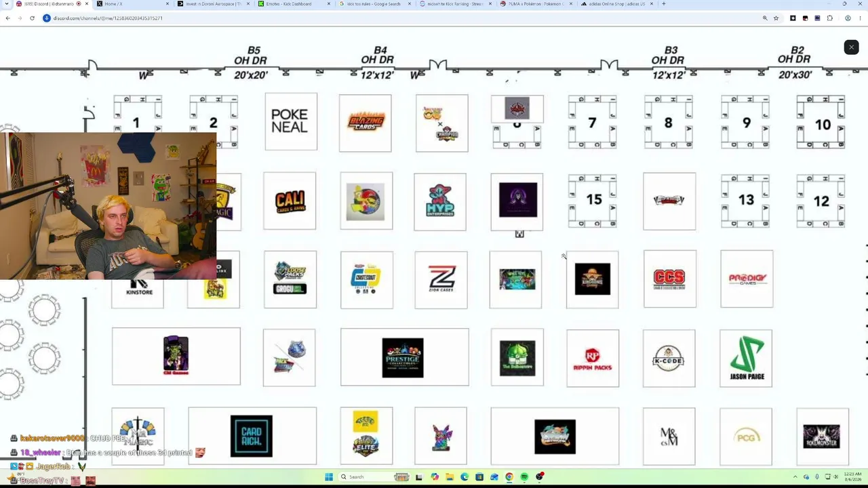Select the Pokemonster booth logo
The height and width of the screenshot is (488, 868).
tap(822, 436)
